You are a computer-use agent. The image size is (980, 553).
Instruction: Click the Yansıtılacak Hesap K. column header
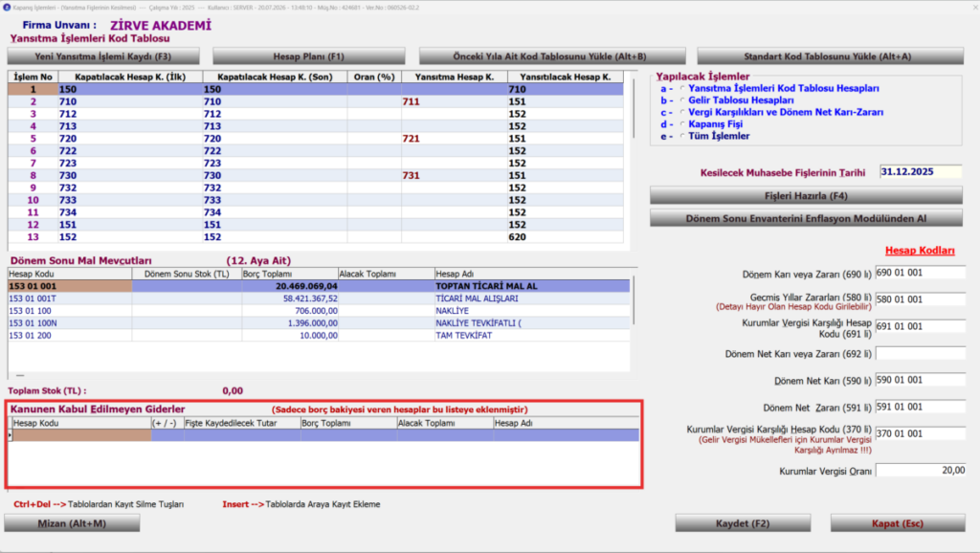pos(566,77)
